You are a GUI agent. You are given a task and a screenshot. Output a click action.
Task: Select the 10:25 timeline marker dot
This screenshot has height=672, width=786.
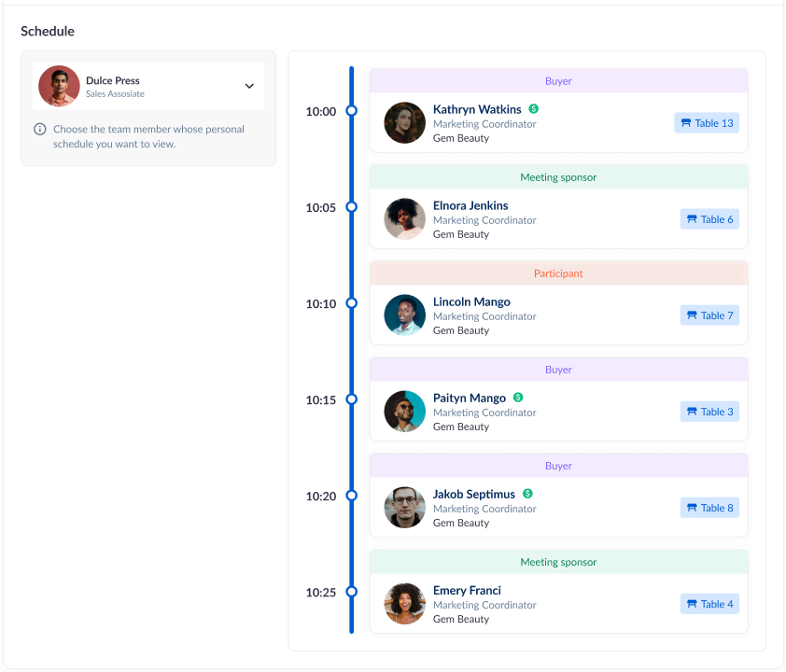[352, 592]
